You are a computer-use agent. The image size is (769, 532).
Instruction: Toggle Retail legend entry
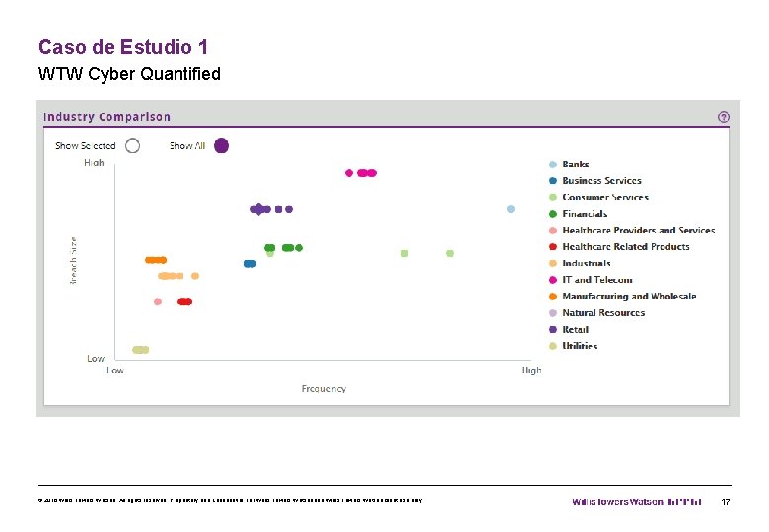(x=569, y=330)
